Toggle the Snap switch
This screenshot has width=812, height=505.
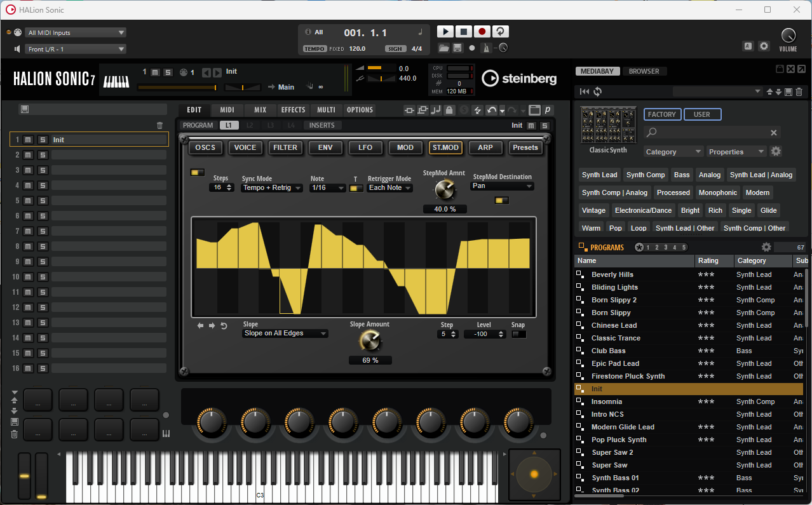click(518, 334)
